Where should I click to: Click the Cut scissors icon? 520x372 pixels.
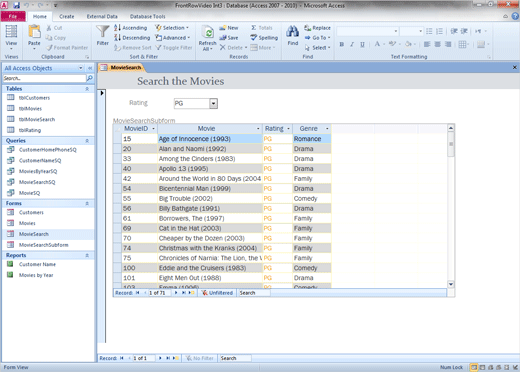click(x=49, y=28)
